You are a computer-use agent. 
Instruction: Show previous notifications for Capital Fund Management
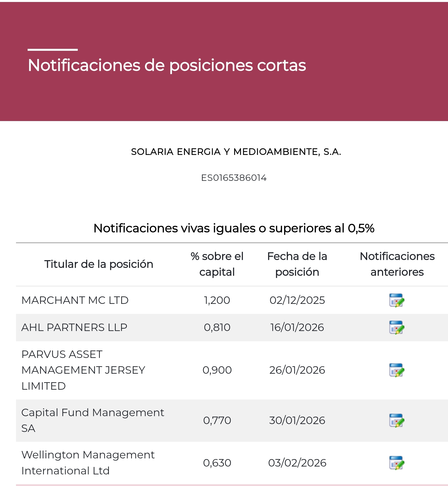[x=396, y=420]
